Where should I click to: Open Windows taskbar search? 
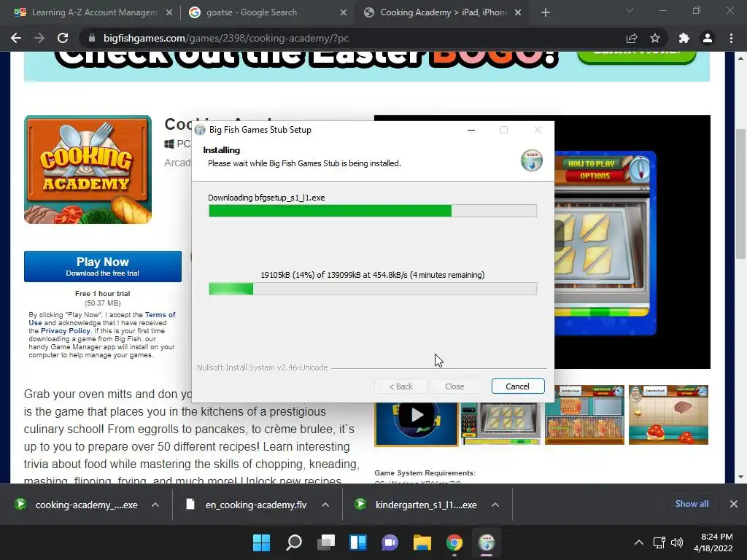click(x=293, y=542)
